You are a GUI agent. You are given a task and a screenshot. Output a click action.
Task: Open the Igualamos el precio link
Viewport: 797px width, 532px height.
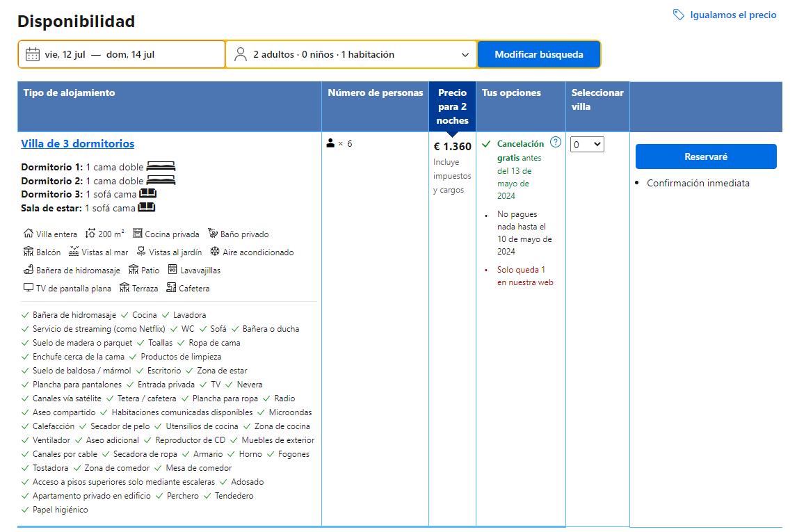click(733, 15)
